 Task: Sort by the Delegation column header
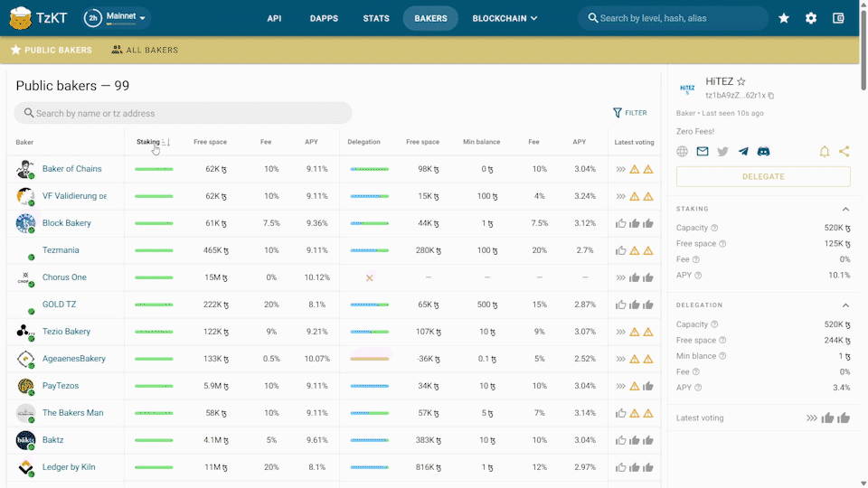tap(363, 142)
